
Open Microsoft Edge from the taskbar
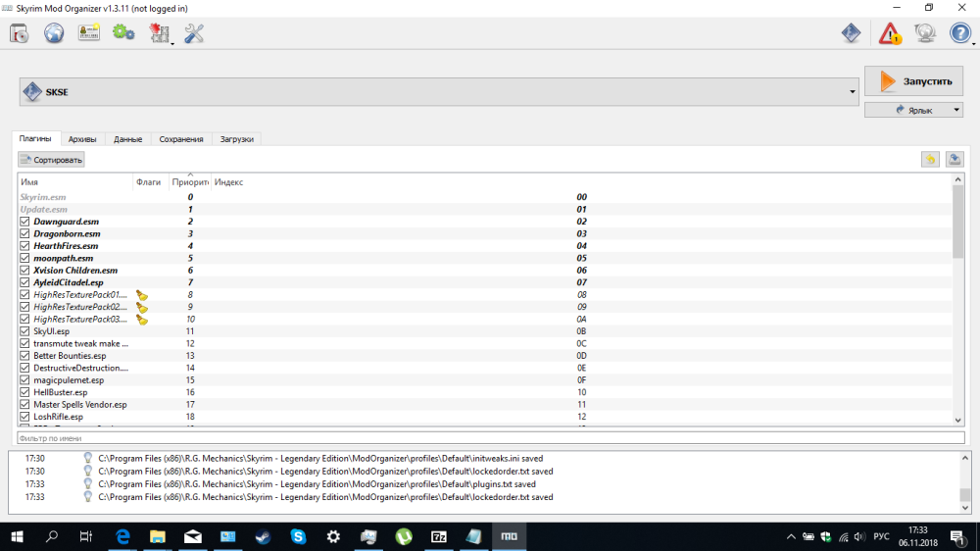click(x=122, y=536)
